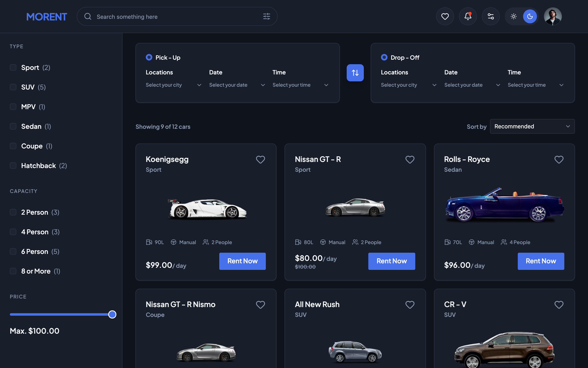Click Rolls - Royce 70L fuel icon
588x368 pixels.
448,242
